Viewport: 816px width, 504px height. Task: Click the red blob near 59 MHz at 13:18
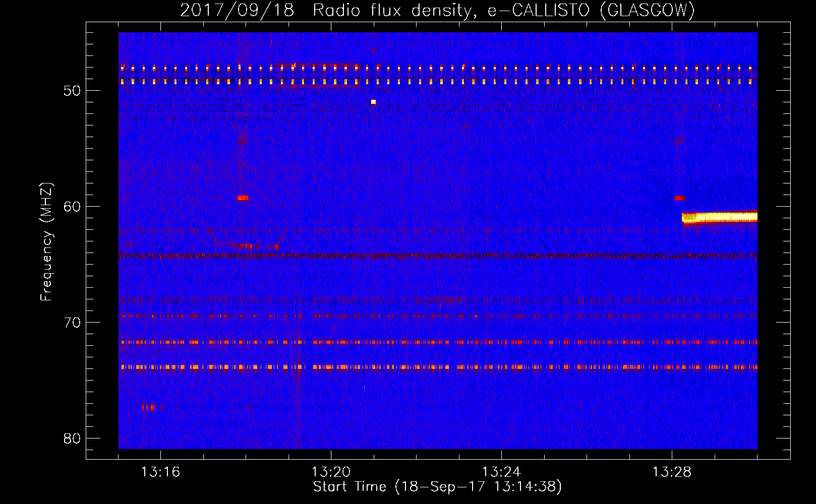click(x=243, y=198)
